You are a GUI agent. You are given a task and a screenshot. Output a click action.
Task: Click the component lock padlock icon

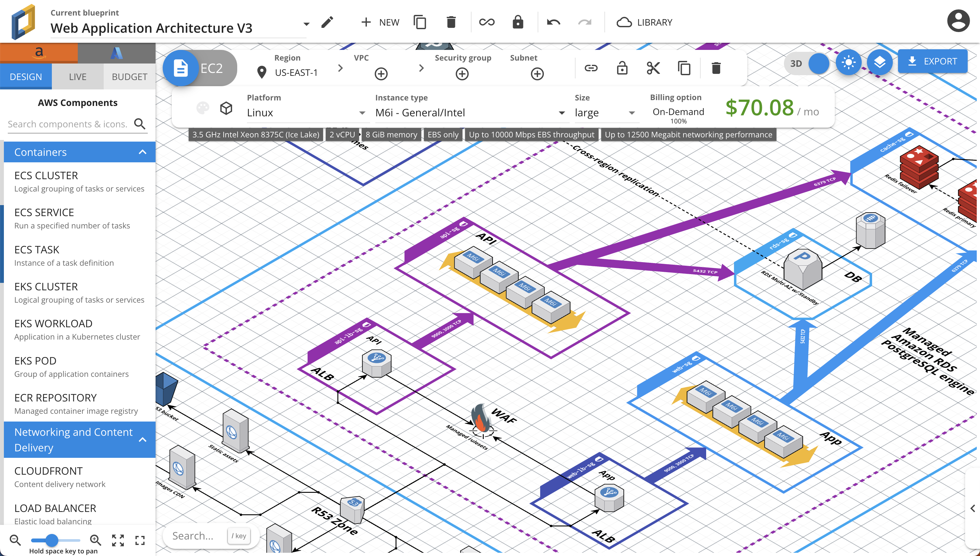click(622, 68)
